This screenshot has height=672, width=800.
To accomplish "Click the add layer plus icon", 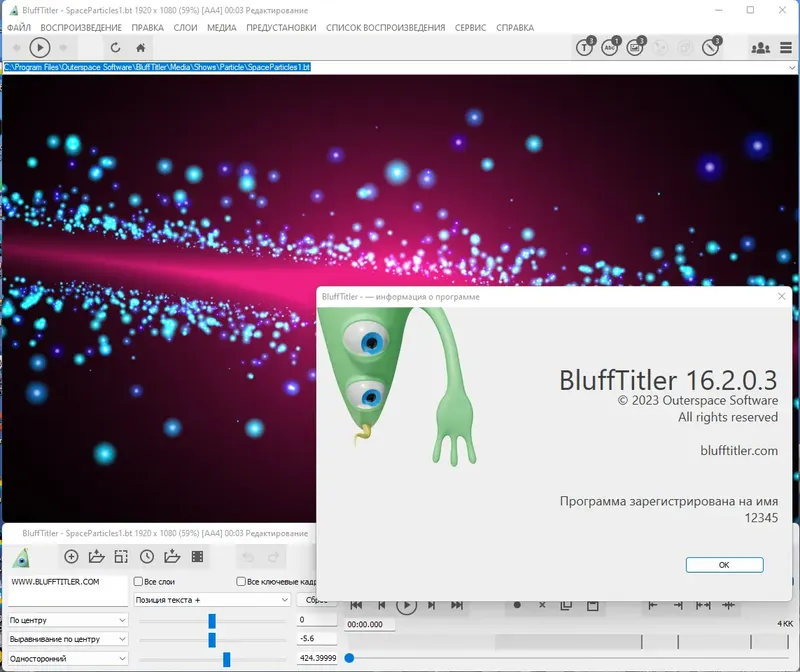I will pos(71,557).
